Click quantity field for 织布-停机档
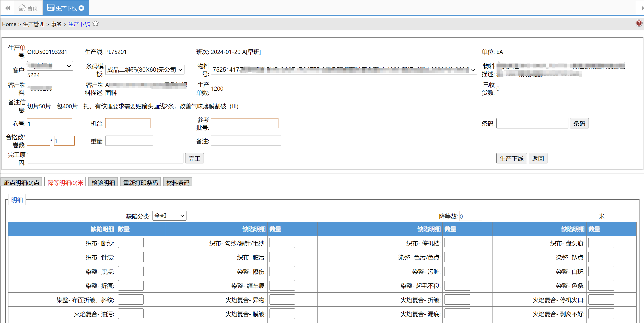The height and width of the screenshot is (323, 644). [457, 243]
